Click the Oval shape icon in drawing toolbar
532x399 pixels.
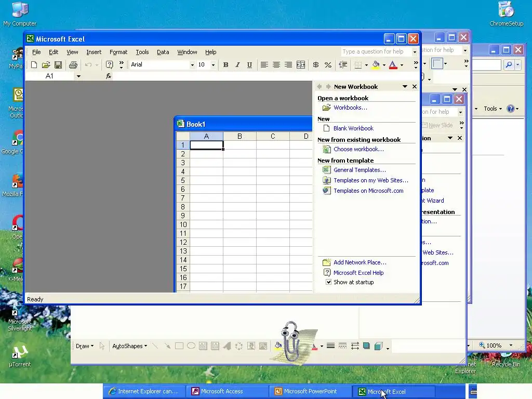coord(191,346)
